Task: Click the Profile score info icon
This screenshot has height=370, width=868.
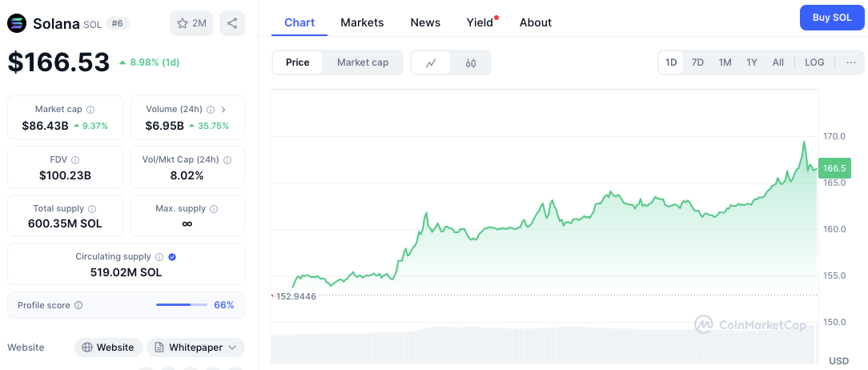Action: 78,305
